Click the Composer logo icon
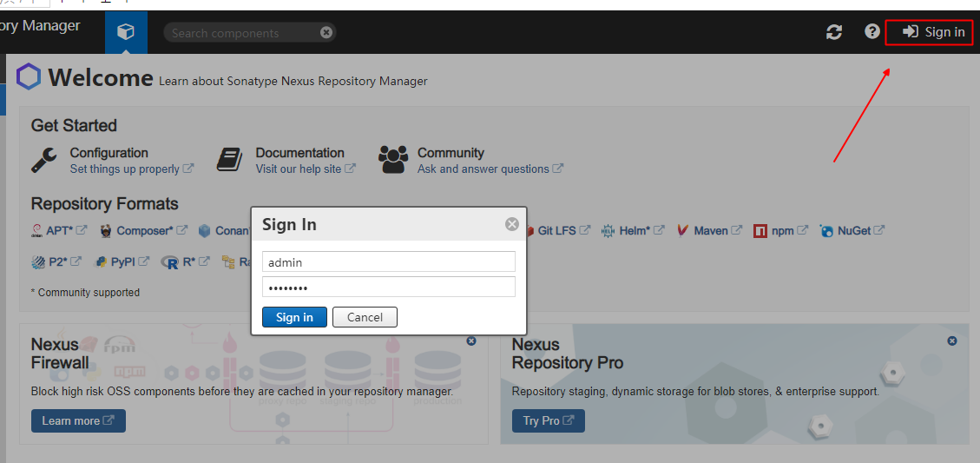Screen dimensions: 980x463 point(106,231)
